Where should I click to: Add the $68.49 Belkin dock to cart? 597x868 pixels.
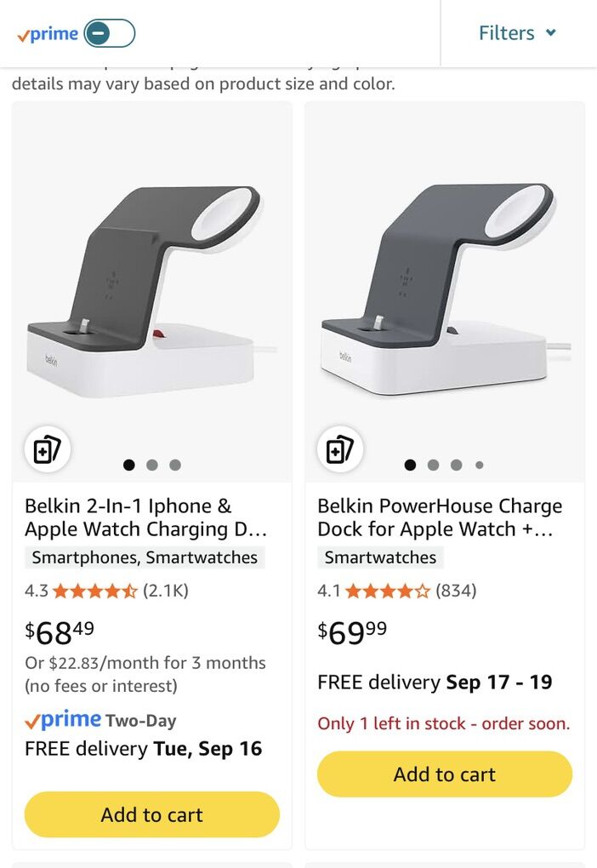[151, 814]
